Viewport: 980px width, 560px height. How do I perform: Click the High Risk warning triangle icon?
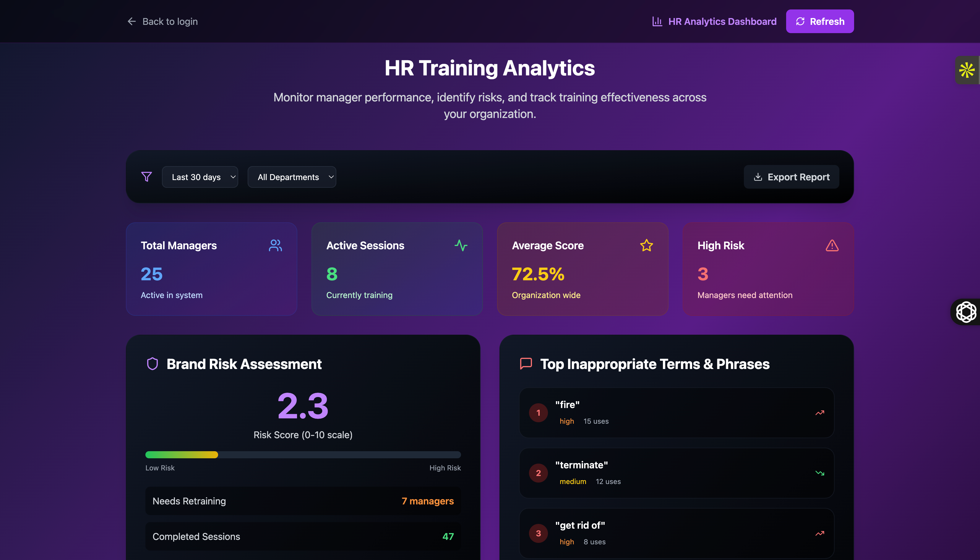click(x=832, y=245)
